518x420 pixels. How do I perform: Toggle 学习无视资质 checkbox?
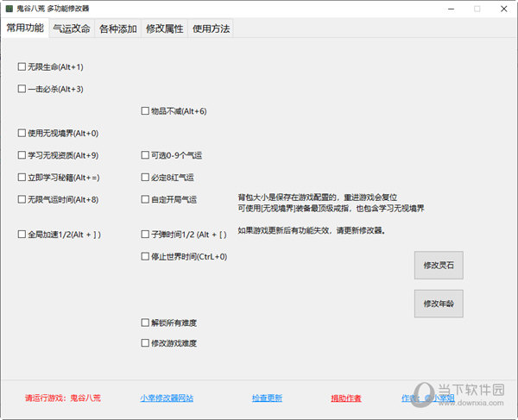22,155
